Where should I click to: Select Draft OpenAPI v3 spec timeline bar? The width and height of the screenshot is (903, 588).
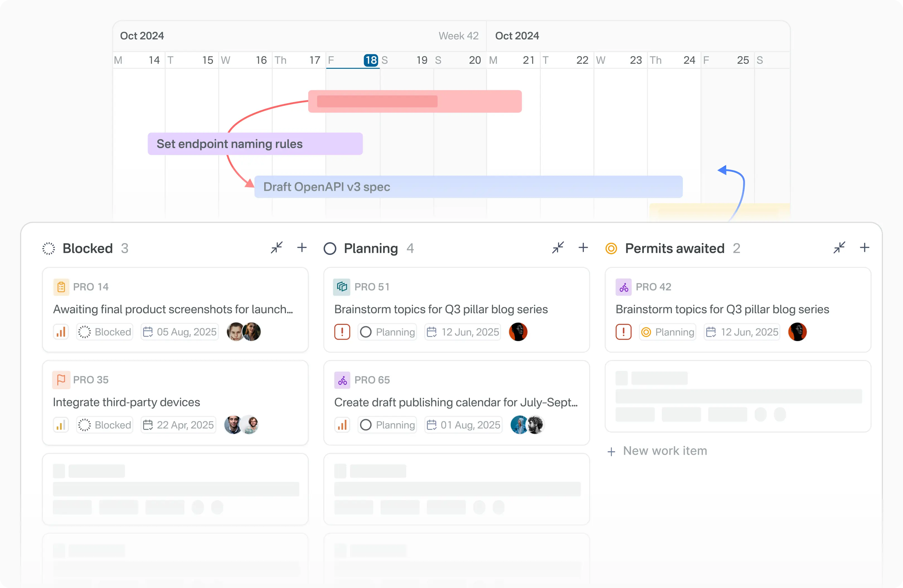click(468, 187)
